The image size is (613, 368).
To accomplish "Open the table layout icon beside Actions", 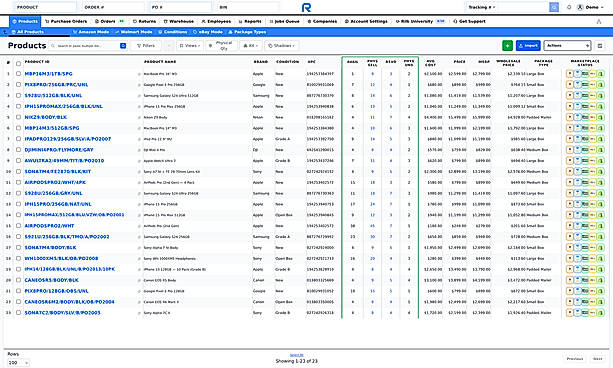I will (600, 46).
